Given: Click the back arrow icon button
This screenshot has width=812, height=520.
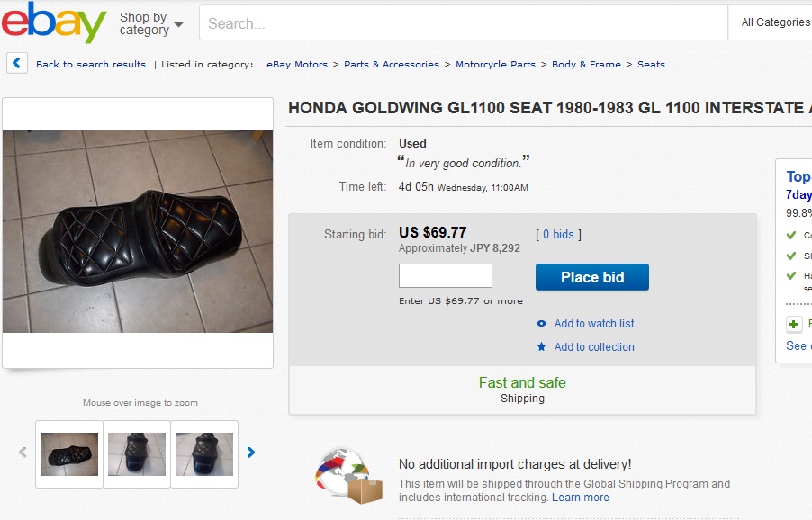Looking at the screenshot, I should tap(17, 63).
